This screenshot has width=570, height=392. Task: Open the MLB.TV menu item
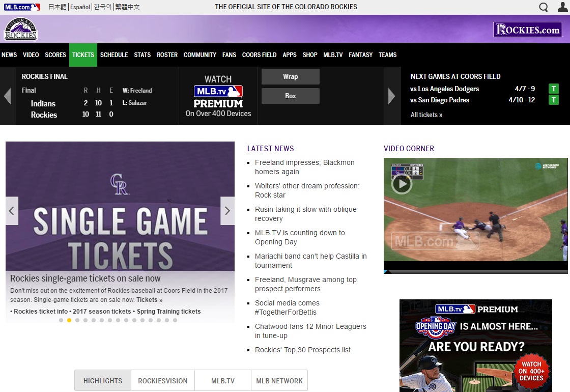pyautogui.click(x=333, y=55)
